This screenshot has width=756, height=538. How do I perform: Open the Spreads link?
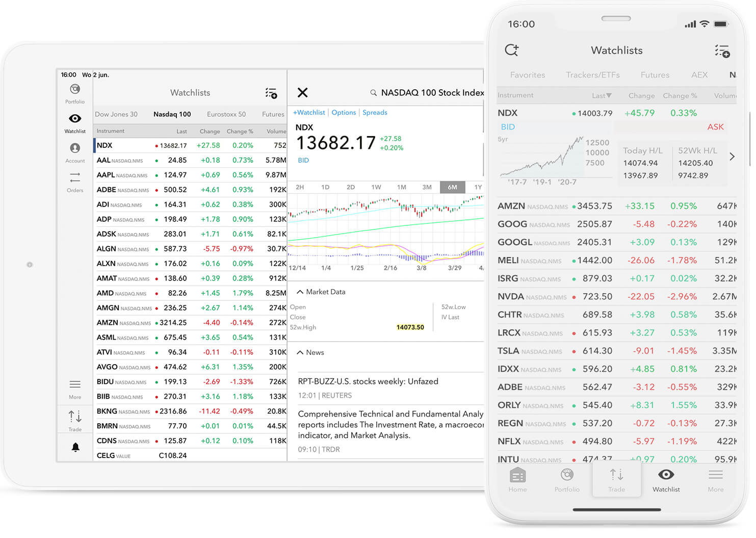pos(375,112)
